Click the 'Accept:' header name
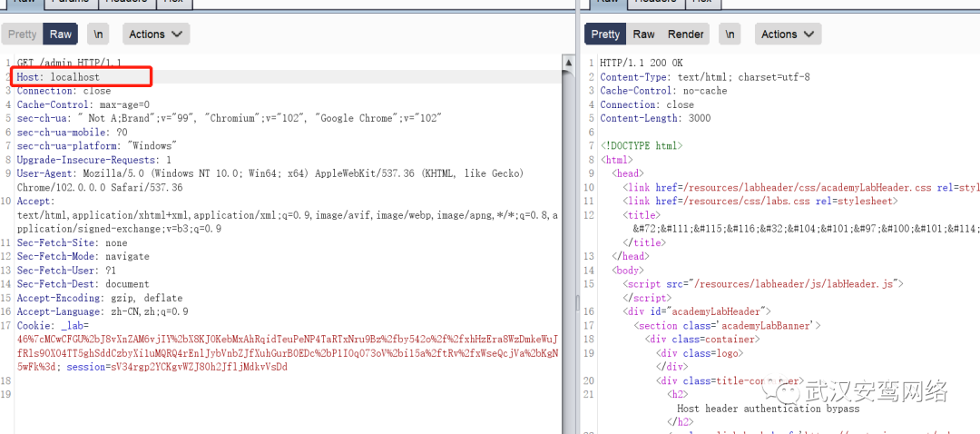 (x=35, y=201)
